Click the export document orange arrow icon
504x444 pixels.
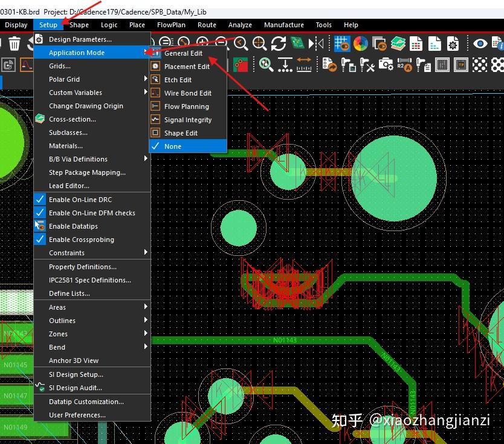coord(329,65)
